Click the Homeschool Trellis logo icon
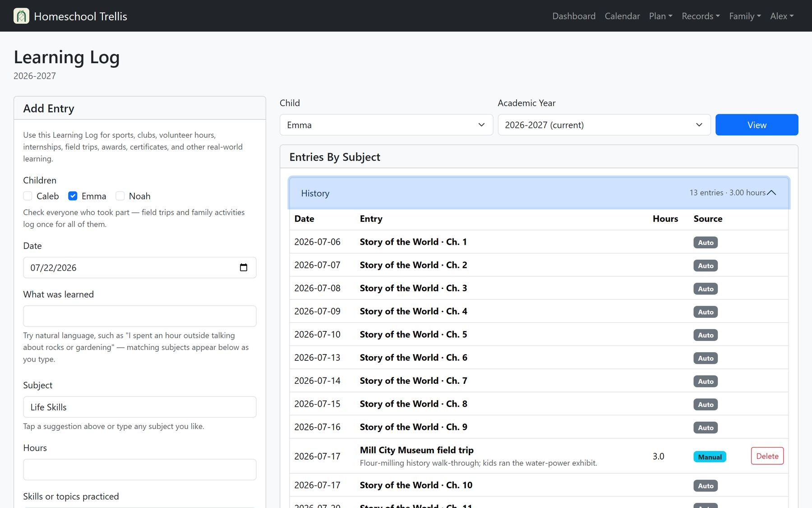812x508 pixels. point(21,16)
